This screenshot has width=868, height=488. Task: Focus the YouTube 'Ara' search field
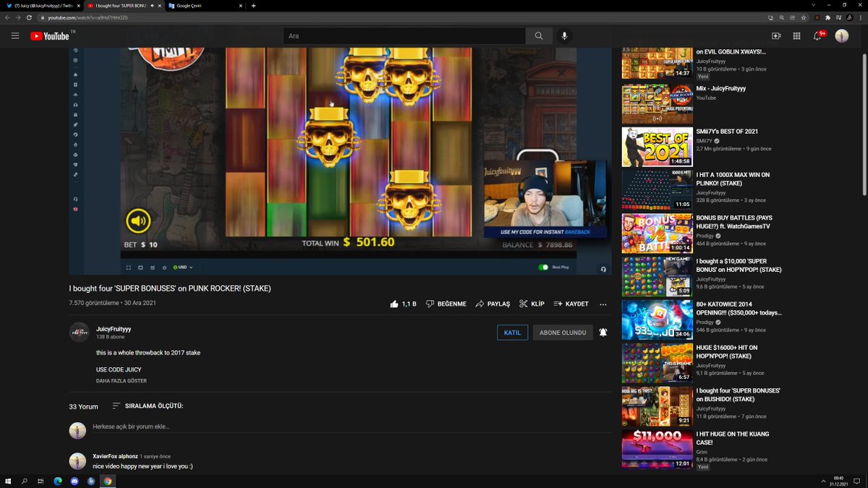coord(404,35)
